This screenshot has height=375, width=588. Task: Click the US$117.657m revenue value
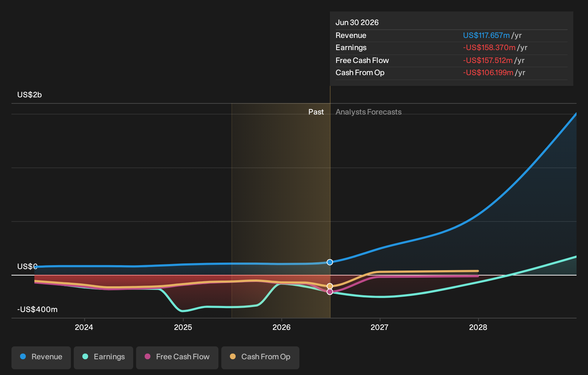pyautogui.click(x=486, y=35)
